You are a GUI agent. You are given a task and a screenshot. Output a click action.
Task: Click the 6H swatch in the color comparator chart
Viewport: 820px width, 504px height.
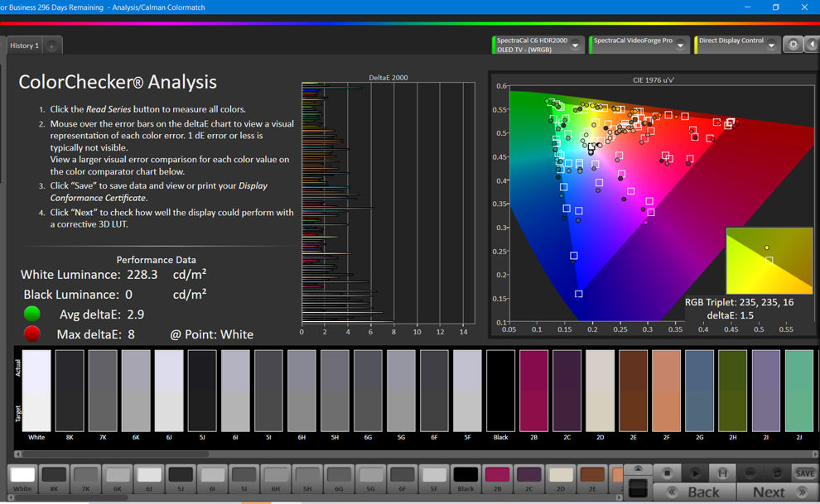[301, 391]
